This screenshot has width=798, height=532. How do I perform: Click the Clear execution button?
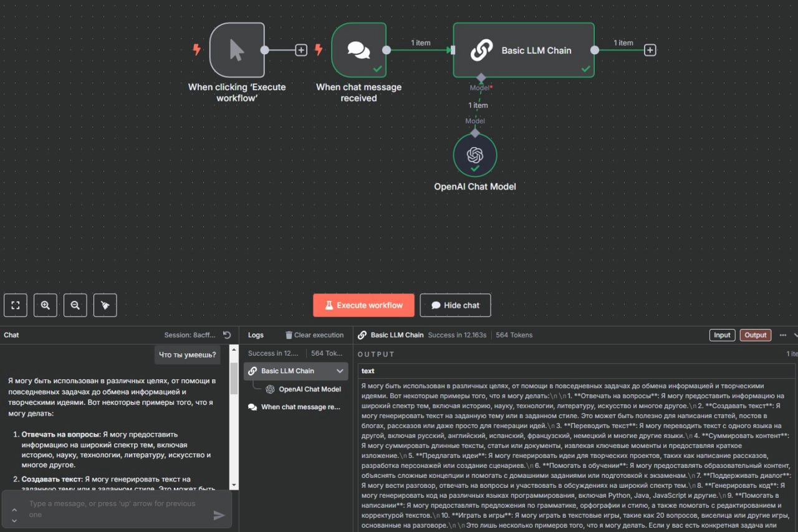315,335
